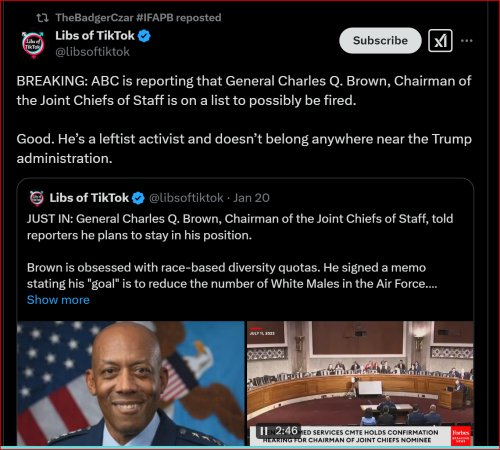Viewport: 500px width, 450px height.
Task: Open the Jan 20 timestamp link
Action: [x=251, y=198]
